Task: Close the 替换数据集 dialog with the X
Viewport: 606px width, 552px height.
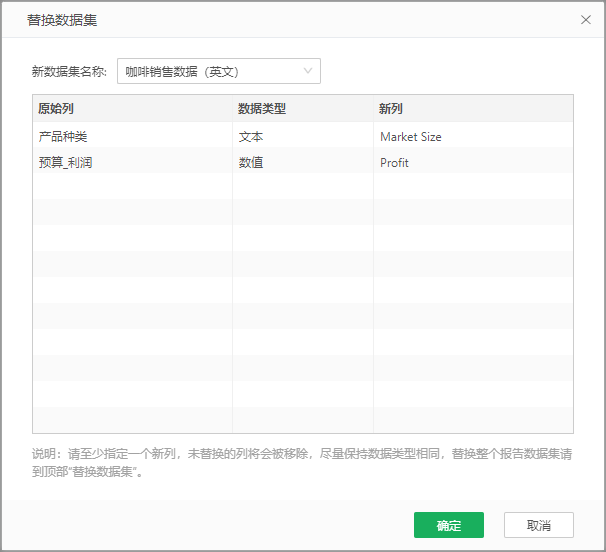Action: tap(586, 20)
